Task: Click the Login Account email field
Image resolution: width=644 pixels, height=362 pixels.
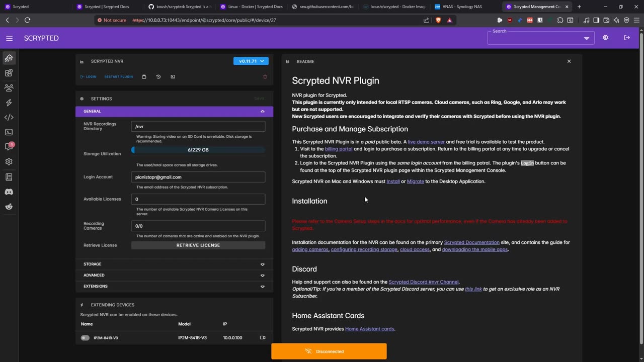Action: [x=198, y=177]
